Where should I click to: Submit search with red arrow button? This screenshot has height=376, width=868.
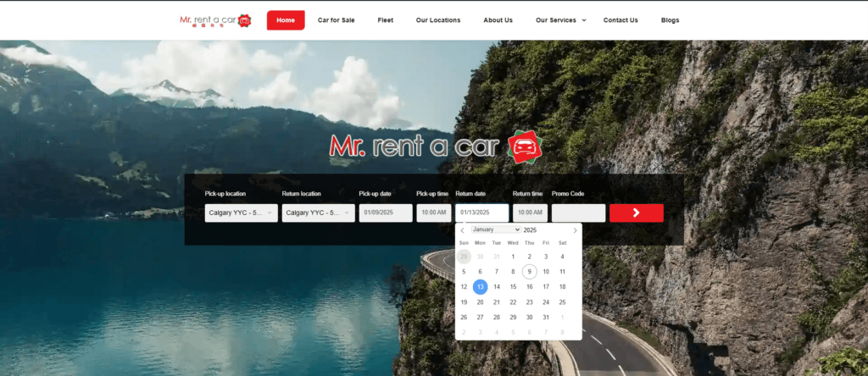click(x=636, y=213)
